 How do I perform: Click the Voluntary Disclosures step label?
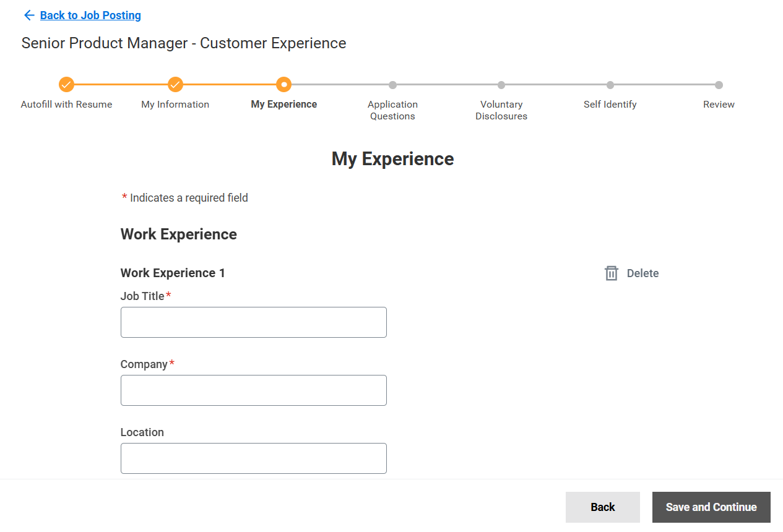(501, 110)
